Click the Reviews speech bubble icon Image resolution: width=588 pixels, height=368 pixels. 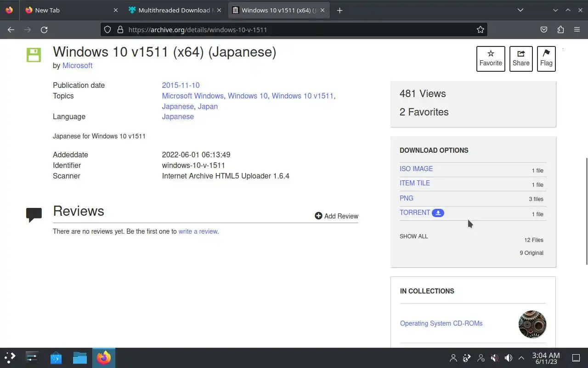click(34, 215)
